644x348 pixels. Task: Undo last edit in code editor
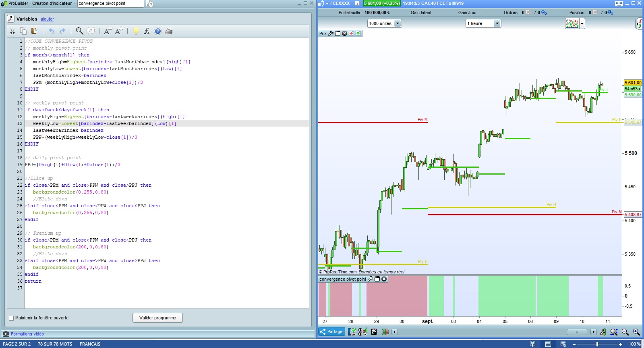coord(52,31)
